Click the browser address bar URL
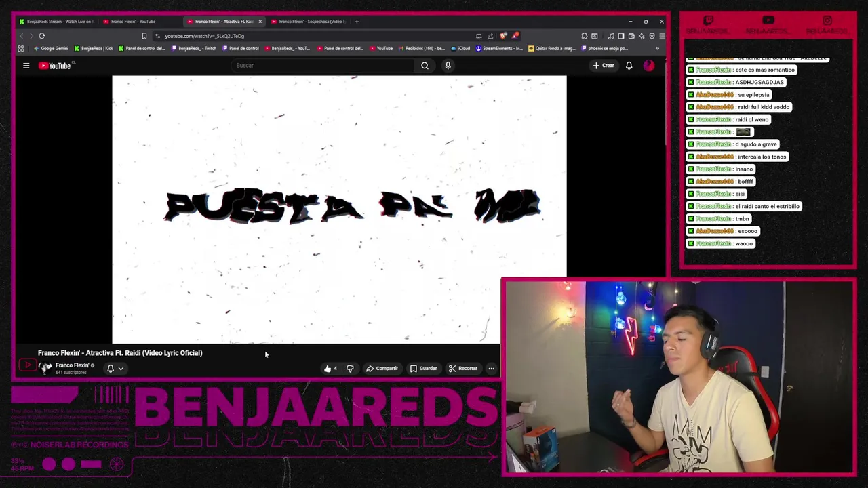Image resolution: width=868 pixels, height=488 pixels. point(204,36)
